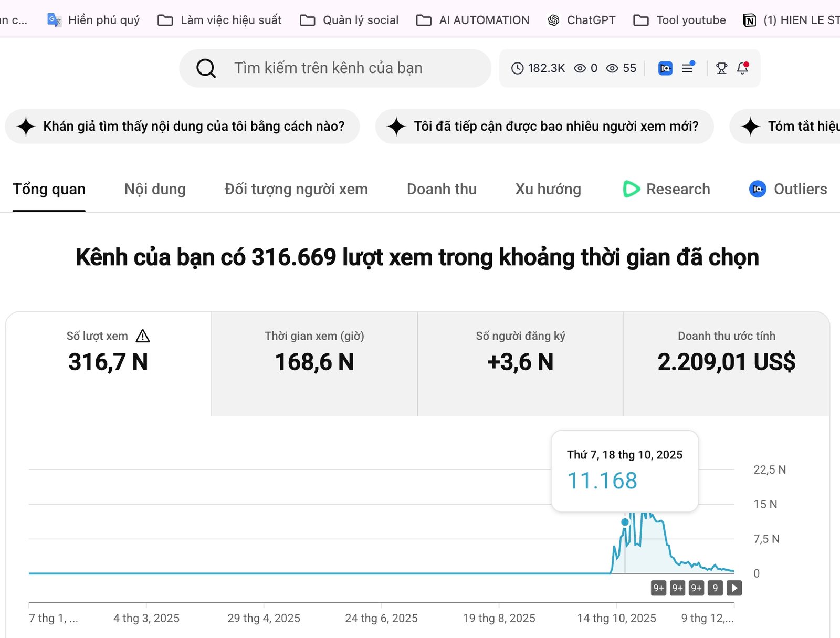The image size is (840, 638).
Task: Click the 316.669 views headline text
Action: (417, 257)
